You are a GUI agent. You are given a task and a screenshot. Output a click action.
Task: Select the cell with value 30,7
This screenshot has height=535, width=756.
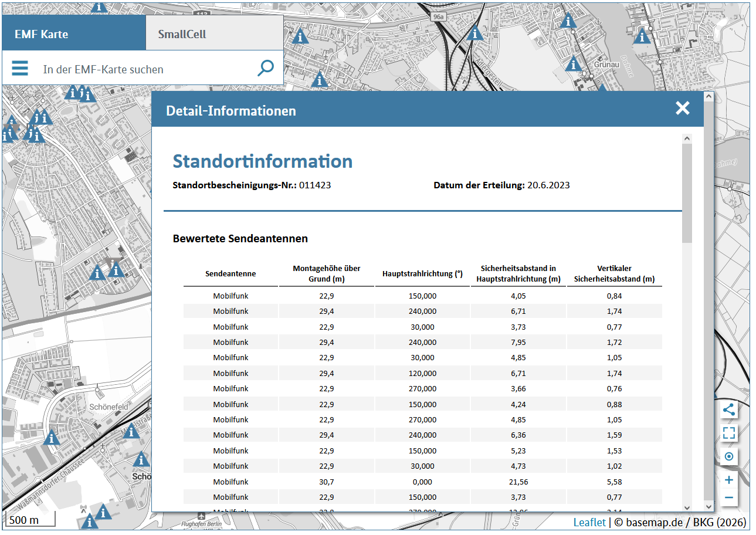[x=327, y=482]
